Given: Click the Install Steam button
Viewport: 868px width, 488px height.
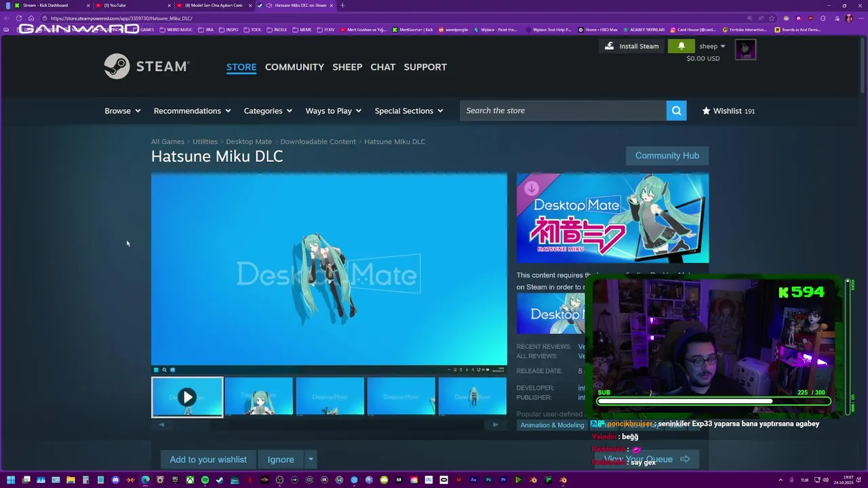Looking at the screenshot, I should click(632, 46).
